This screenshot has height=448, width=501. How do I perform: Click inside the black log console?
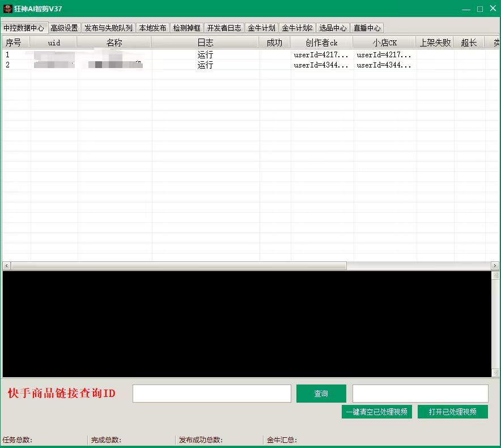pos(247,324)
